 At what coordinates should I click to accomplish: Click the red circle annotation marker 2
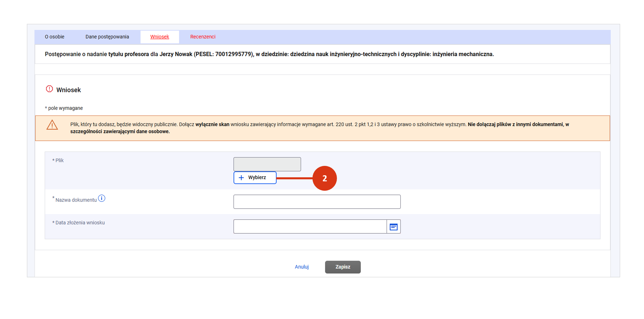coord(324,178)
